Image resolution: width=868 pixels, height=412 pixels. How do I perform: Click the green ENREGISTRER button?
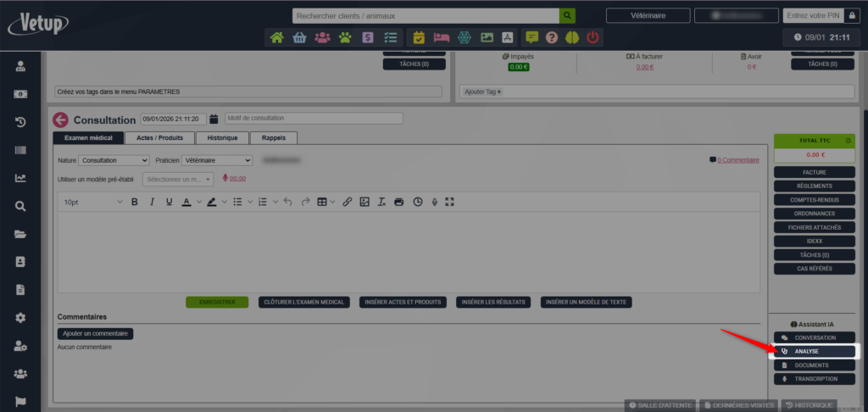pyautogui.click(x=217, y=302)
